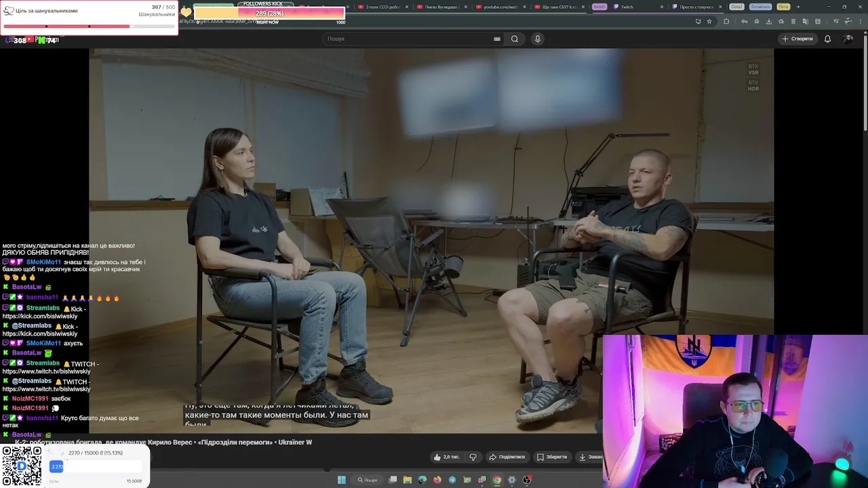
Task: Expand the Films tab group
Action: tap(783, 7)
